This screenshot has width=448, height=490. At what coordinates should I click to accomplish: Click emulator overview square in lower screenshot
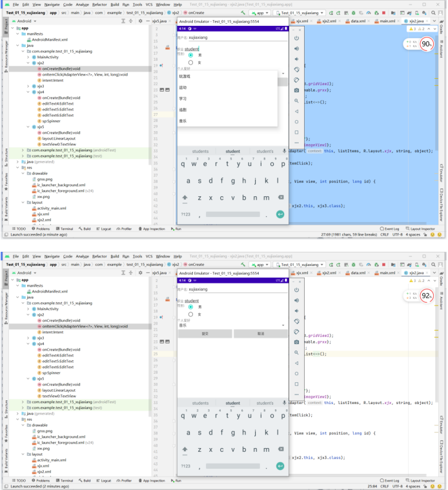[x=296, y=384]
